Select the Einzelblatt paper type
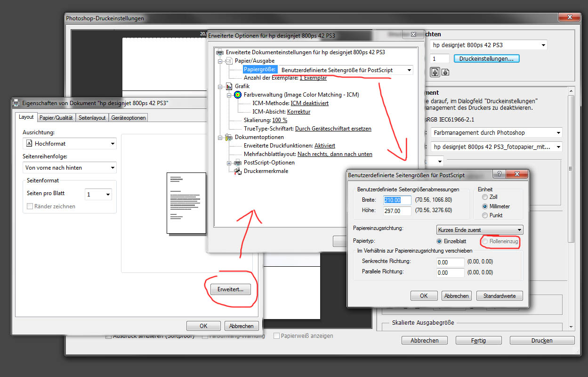Image resolution: width=588 pixels, height=377 pixels. pyautogui.click(x=440, y=241)
